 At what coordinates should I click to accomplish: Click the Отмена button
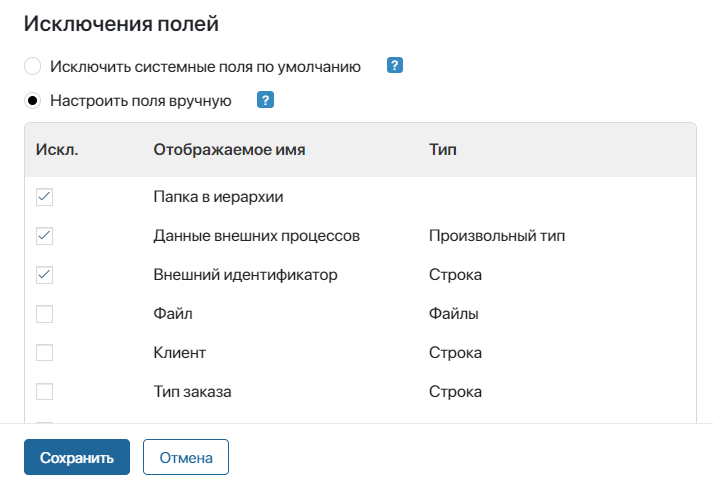tap(186, 457)
